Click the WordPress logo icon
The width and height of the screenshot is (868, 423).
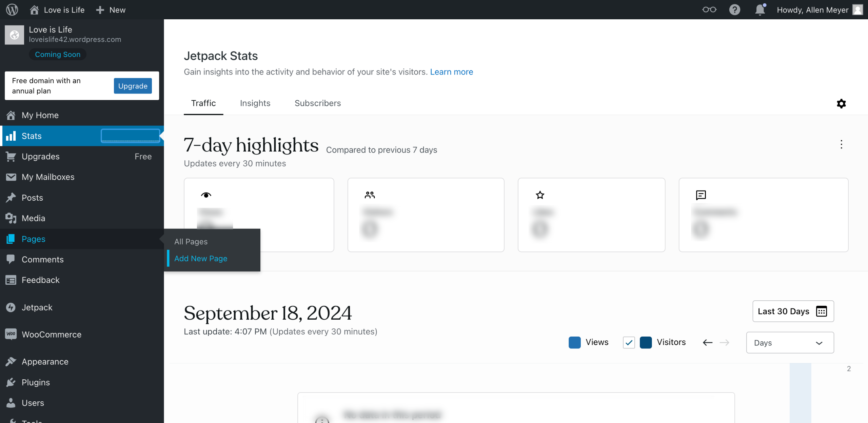click(x=12, y=9)
